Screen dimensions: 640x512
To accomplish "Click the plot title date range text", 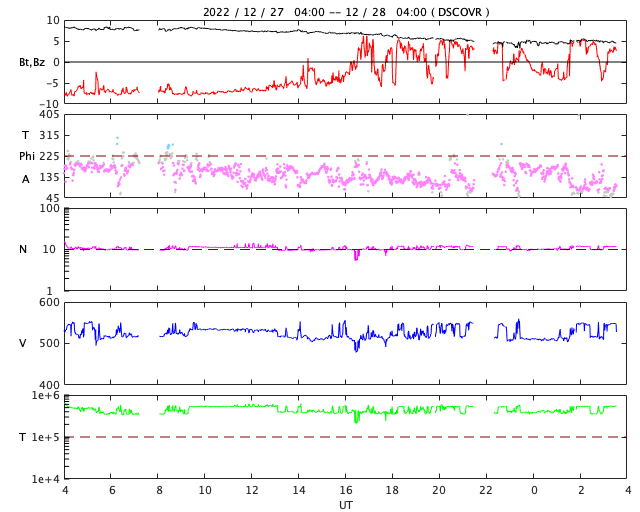I will pos(346,12).
